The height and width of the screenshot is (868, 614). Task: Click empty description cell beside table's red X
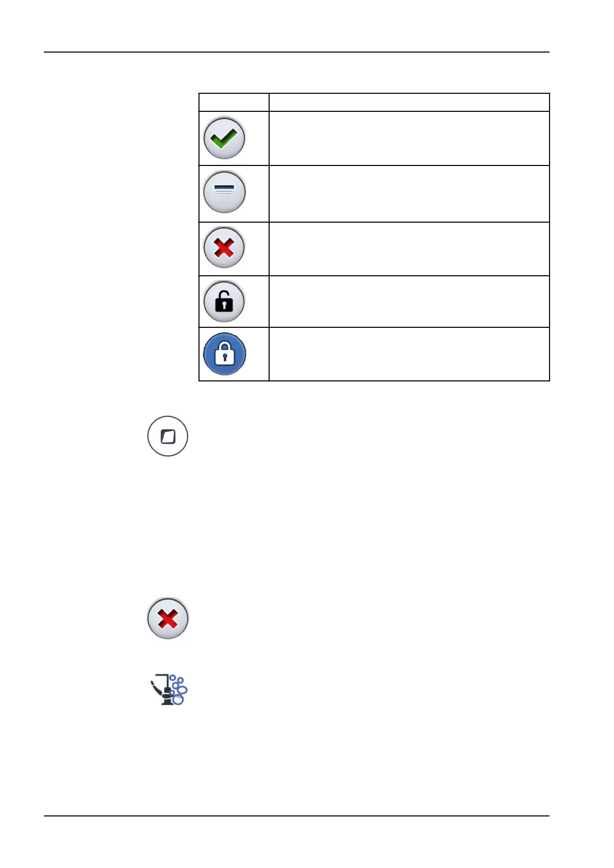[409, 249]
